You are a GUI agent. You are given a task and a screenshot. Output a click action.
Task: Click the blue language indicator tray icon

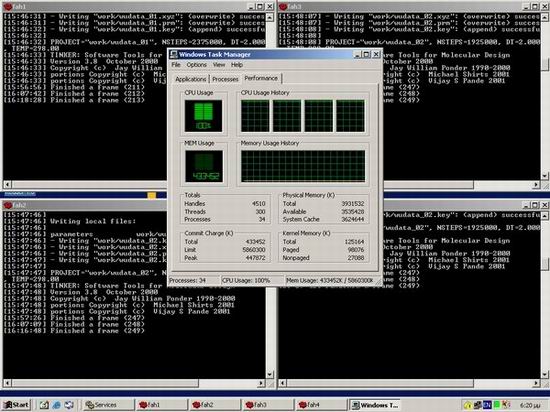point(487,405)
